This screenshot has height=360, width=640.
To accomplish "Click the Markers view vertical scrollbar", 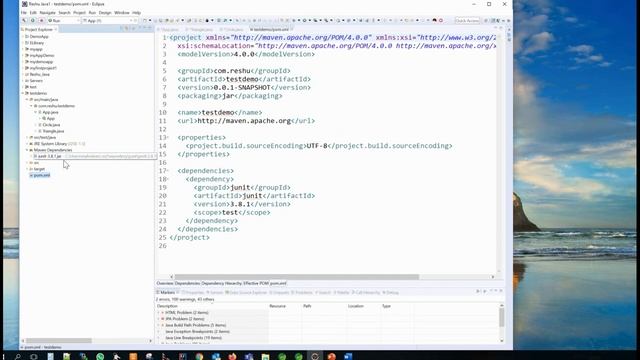I will click(502, 318).
